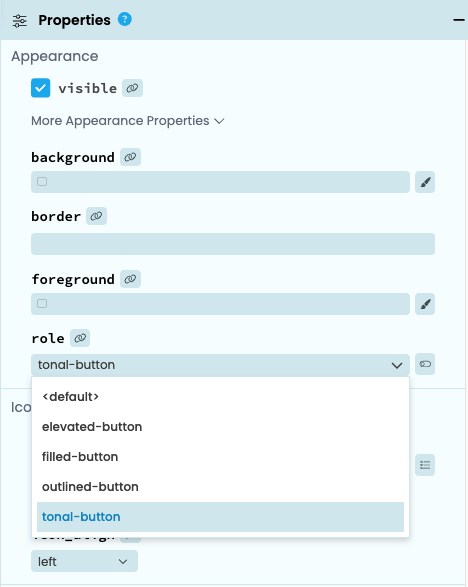Click the binding link icon beside border
Screen dimensions: 468x587
pyautogui.click(x=96, y=216)
